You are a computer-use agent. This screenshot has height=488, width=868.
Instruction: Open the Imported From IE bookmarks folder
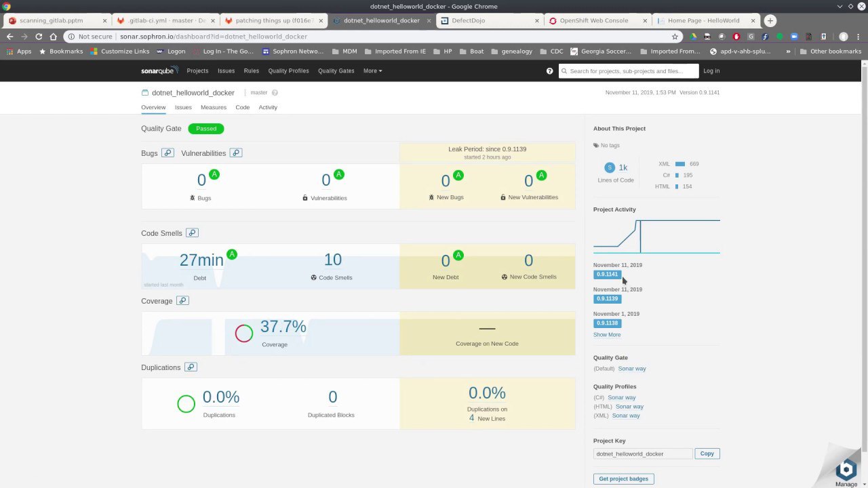(395, 52)
